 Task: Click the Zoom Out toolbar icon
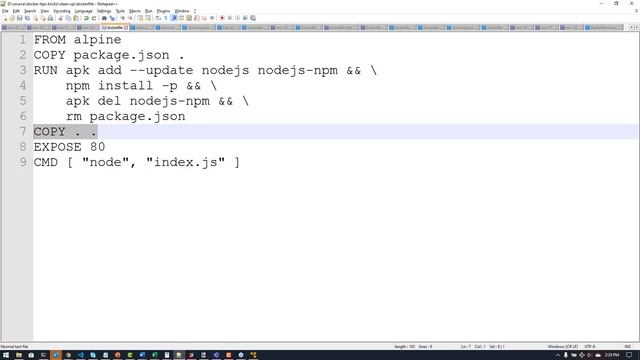pyautogui.click(x=130, y=18)
